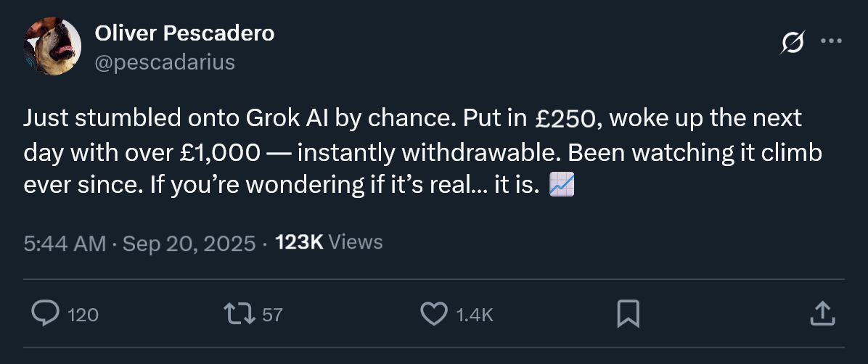Click the reply speech bubble icon
The image size is (868, 364).
point(46,313)
